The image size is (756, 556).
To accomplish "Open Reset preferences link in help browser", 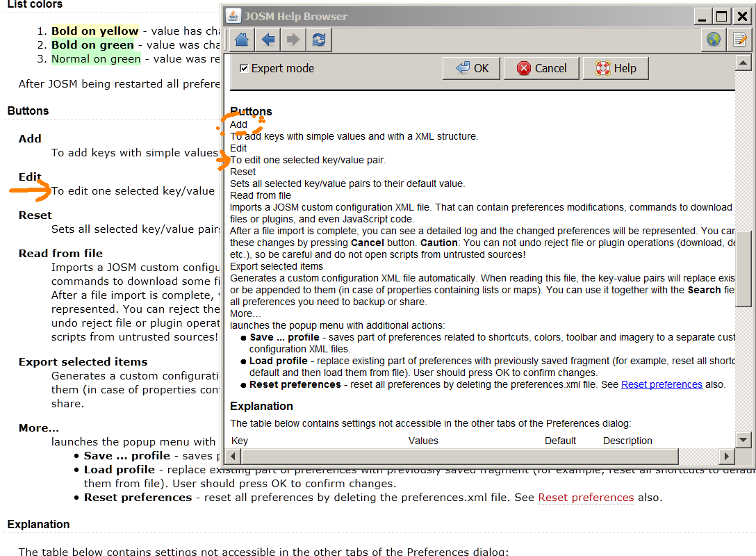I will (x=661, y=384).
